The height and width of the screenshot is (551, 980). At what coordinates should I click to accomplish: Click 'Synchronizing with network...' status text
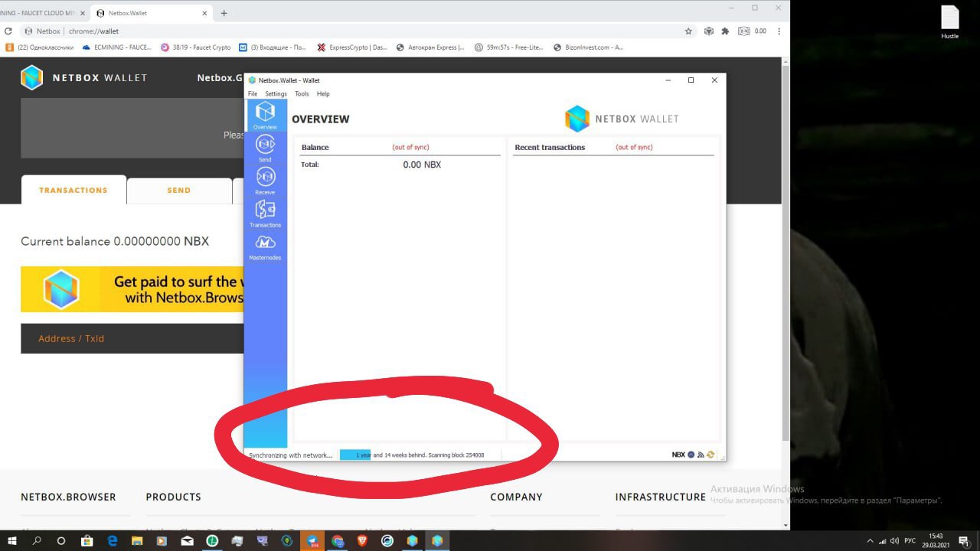(290, 455)
